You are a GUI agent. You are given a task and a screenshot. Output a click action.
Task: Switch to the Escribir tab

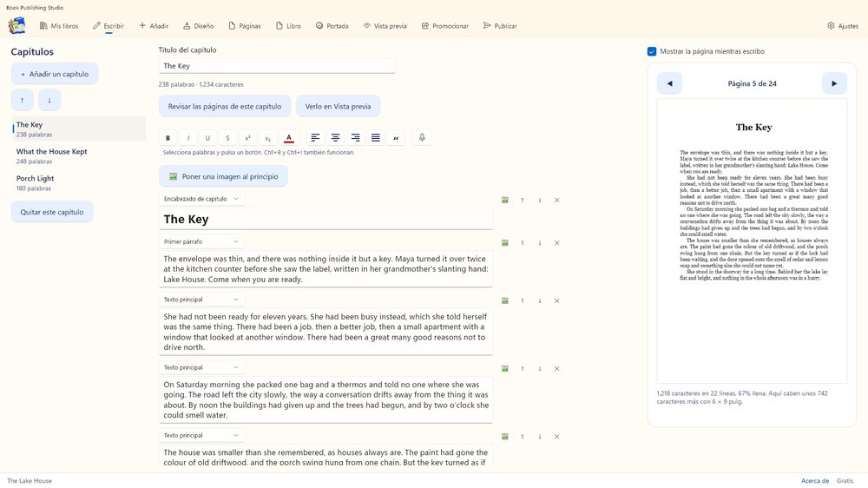[108, 26]
